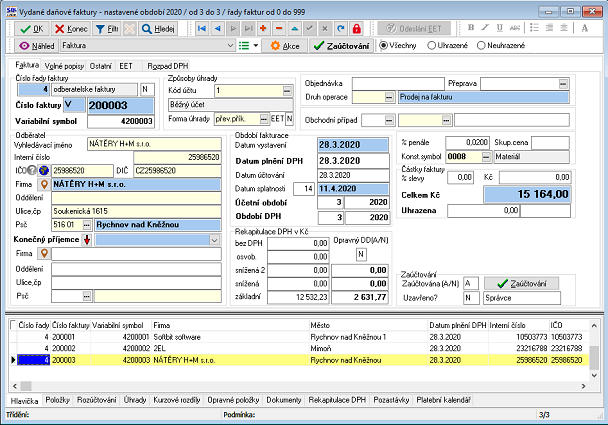608x425 pixels.
Task: Tick the checkbox in grid header corner
Action: (x=13, y=325)
